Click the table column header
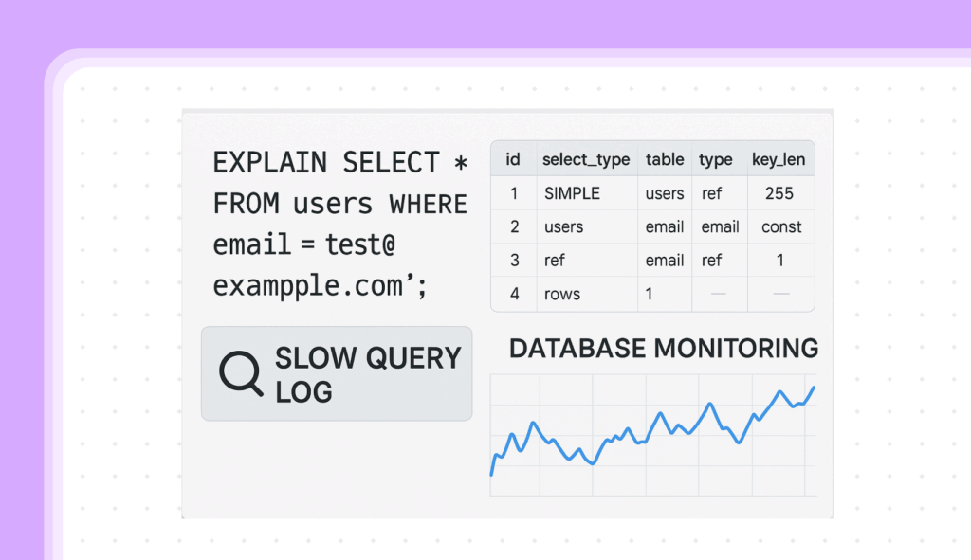 (x=665, y=159)
